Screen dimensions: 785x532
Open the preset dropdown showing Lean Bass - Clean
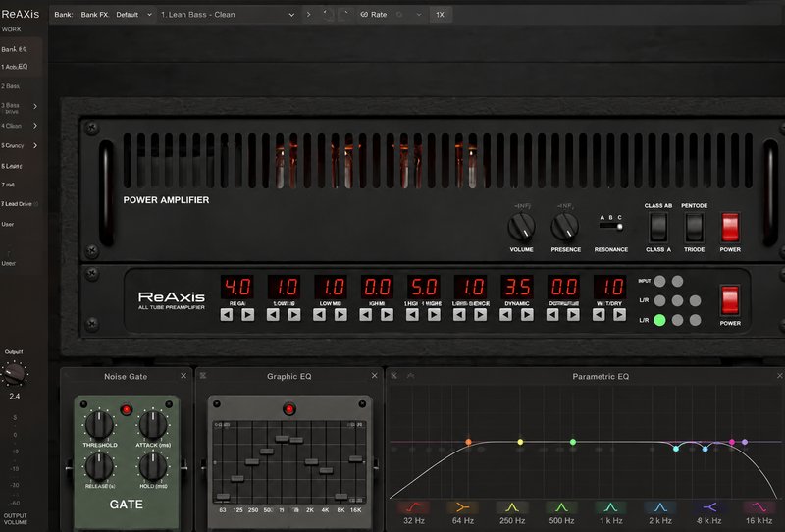point(228,15)
